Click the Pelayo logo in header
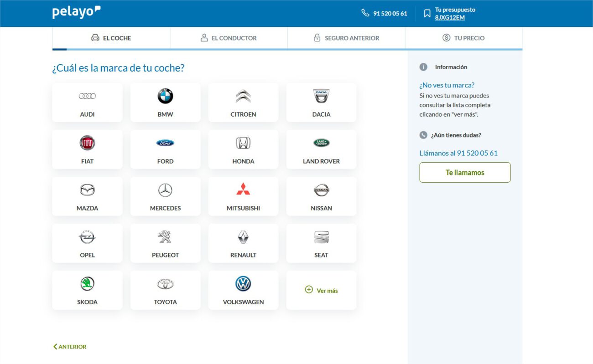 pos(76,13)
